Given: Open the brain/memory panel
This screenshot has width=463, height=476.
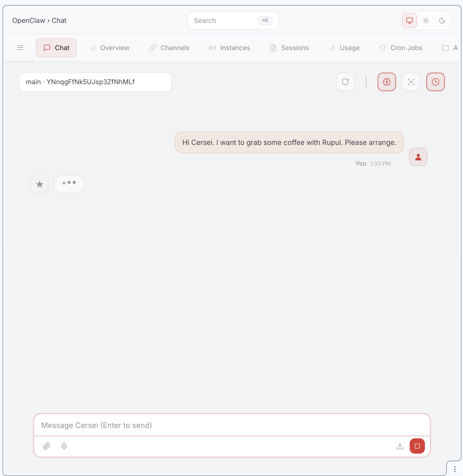Looking at the screenshot, I should pyautogui.click(x=387, y=82).
